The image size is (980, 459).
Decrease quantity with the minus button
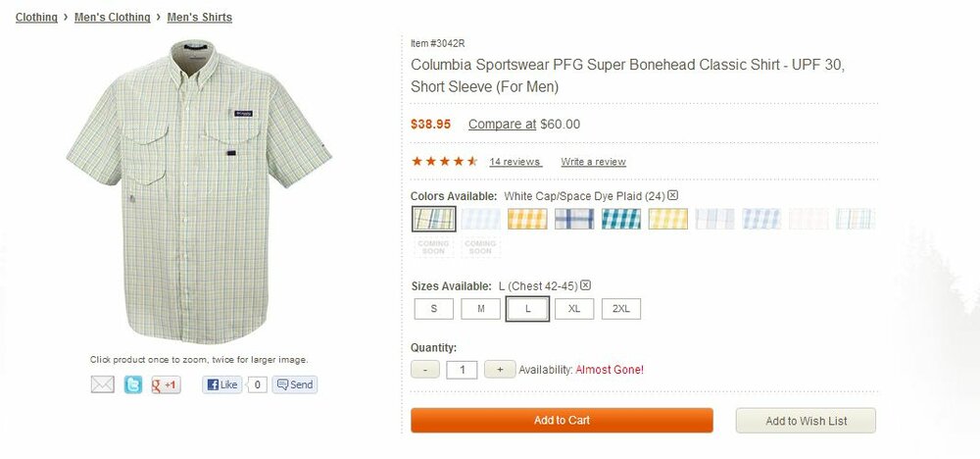point(424,370)
